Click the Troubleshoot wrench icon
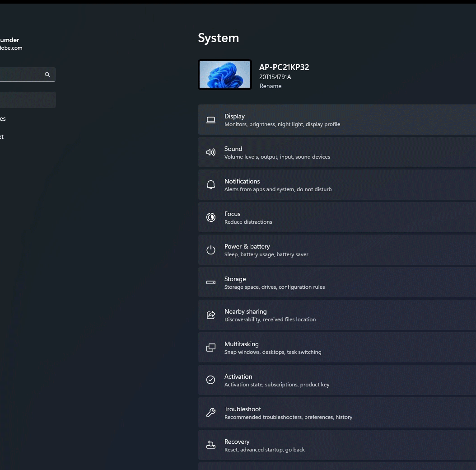 click(x=211, y=412)
